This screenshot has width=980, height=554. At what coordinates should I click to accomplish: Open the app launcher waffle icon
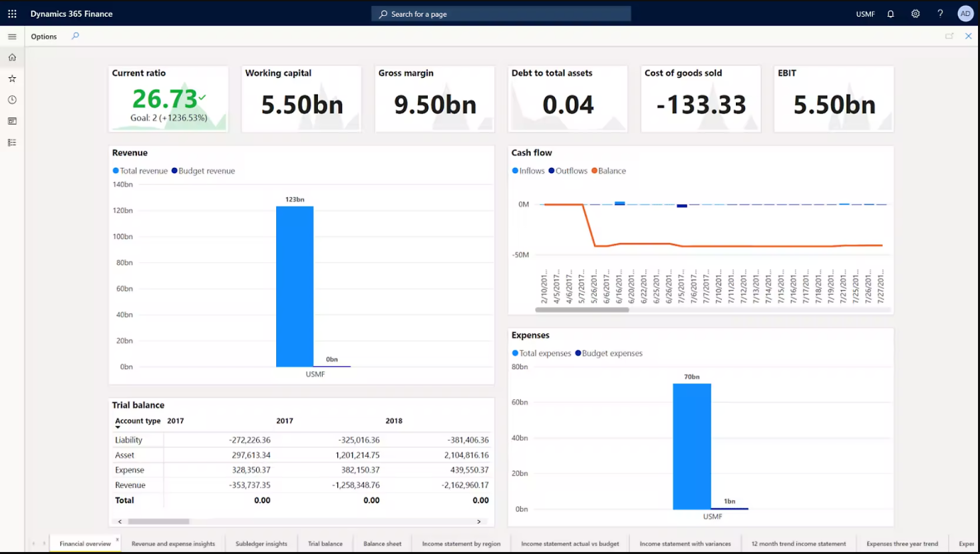[12, 13]
